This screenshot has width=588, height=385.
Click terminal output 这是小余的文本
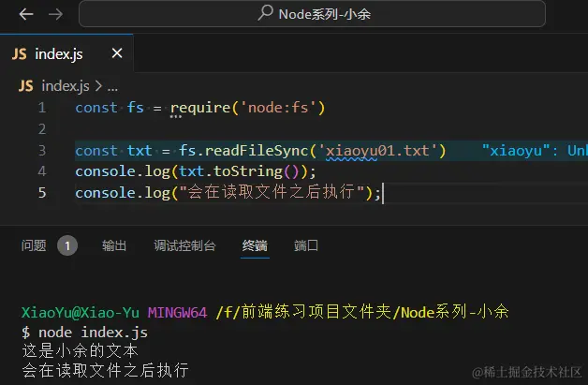81,351
